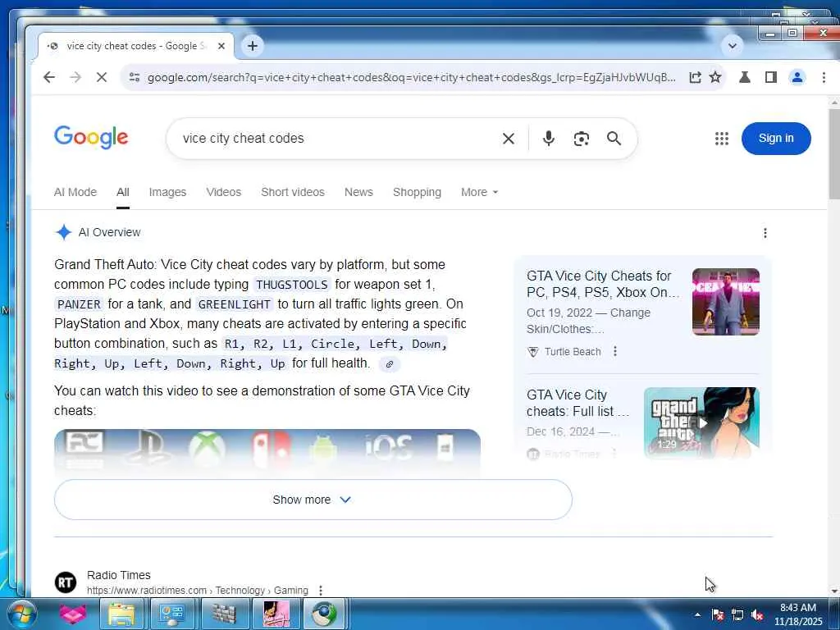Image resolution: width=840 pixels, height=630 pixels.
Task: Go to Google homepage logo
Action: [x=91, y=137]
